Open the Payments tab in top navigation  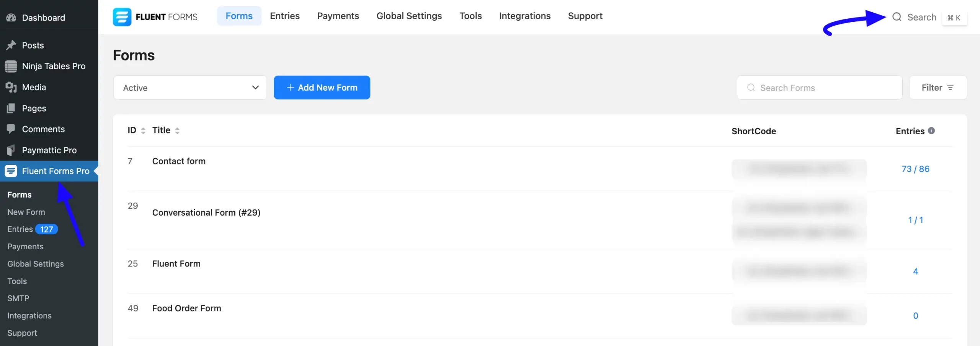point(338,16)
